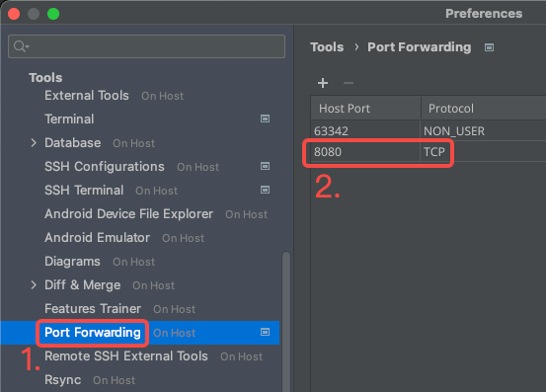This screenshot has height=392, width=546.
Task: Click the icon beside the Port Forwarding breadcrumb title
Action: point(489,47)
